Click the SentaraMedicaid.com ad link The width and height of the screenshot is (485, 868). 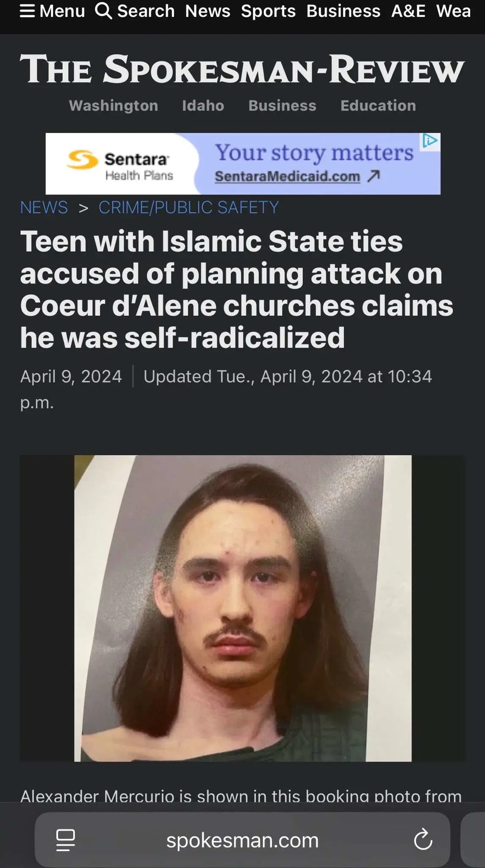287,176
